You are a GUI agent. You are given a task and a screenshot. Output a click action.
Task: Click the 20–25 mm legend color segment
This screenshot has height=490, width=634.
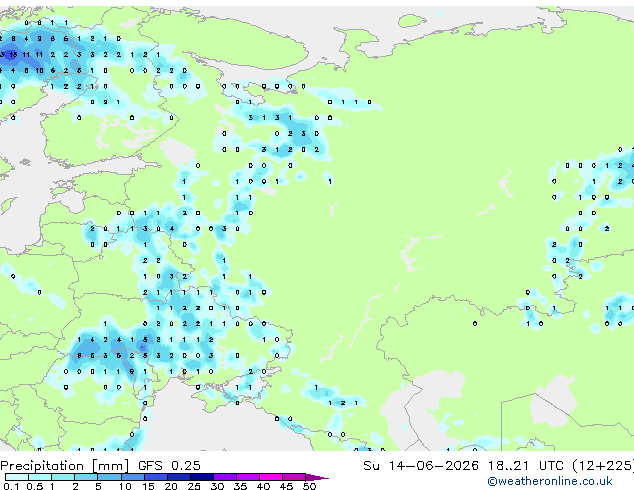tap(179, 477)
